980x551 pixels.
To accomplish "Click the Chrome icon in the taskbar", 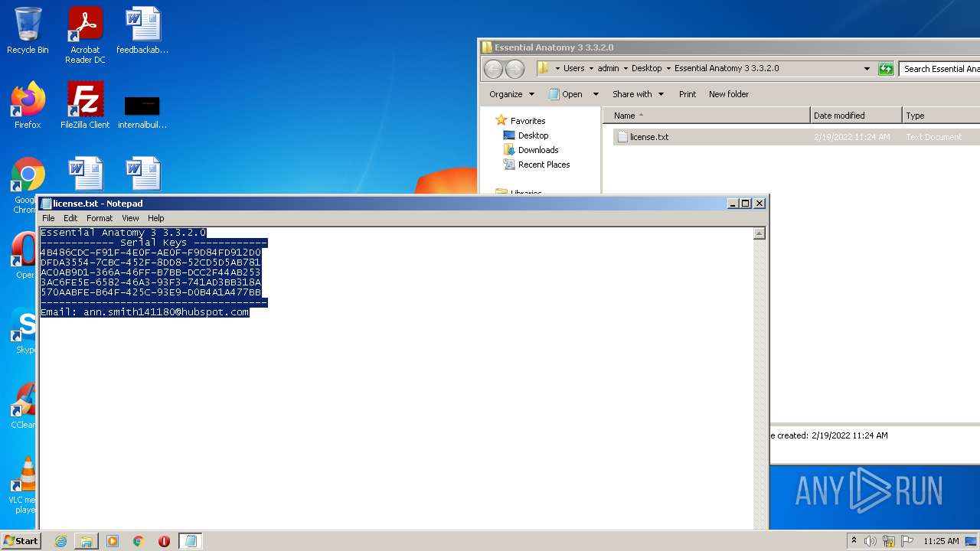I will [139, 541].
